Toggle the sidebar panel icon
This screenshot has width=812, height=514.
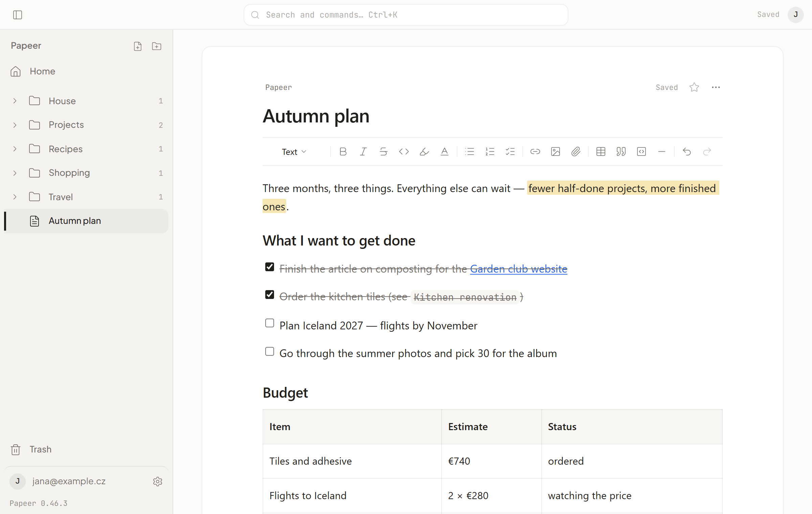[18, 15]
